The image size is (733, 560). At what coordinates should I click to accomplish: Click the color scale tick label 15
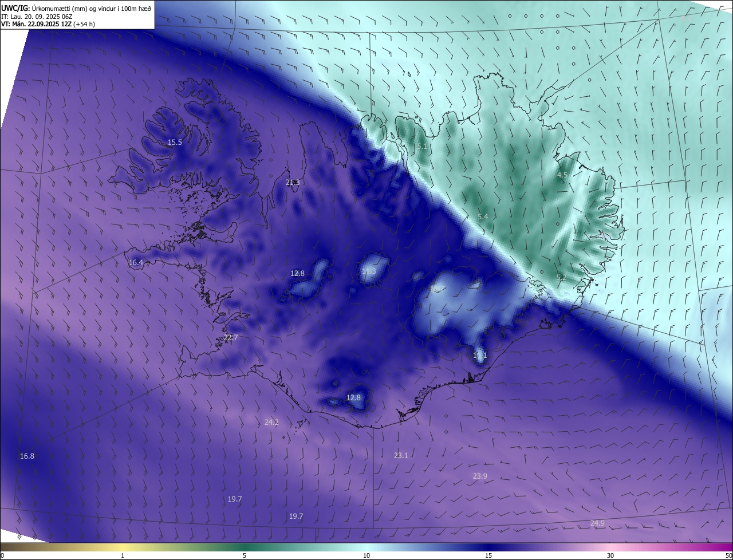pos(488,555)
